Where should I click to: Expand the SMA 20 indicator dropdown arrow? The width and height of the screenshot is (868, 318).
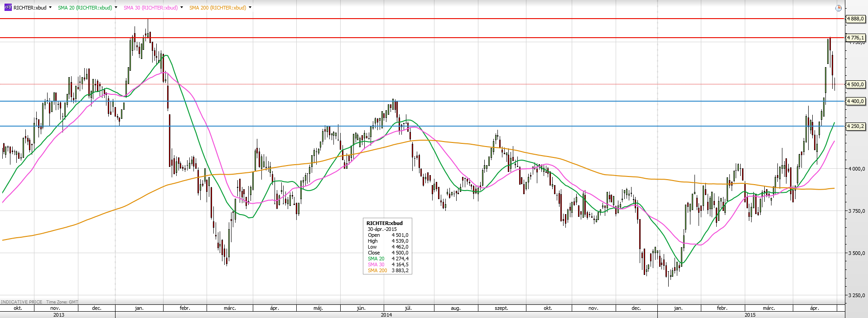[x=116, y=8]
